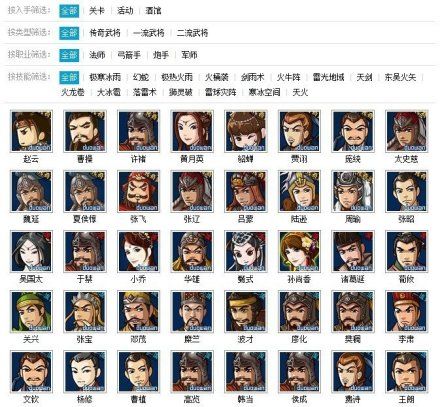Select the 曹操 hero portrait
Image resolution: width=440 pixels, height=407 pixels.
(85, 131)
